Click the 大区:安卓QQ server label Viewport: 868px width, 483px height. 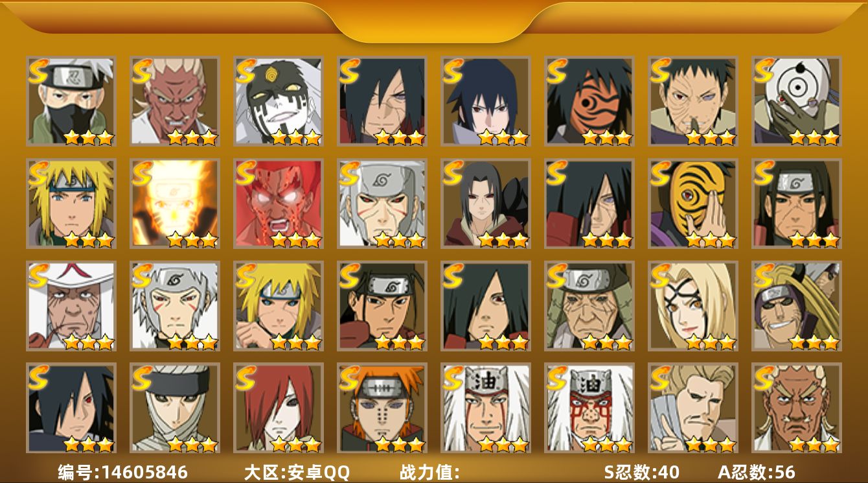(297, 472)
